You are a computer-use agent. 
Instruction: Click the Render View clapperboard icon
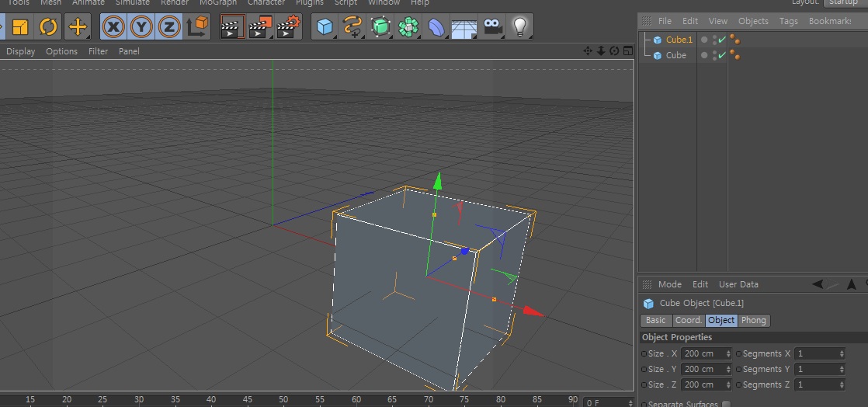(231, 27)
